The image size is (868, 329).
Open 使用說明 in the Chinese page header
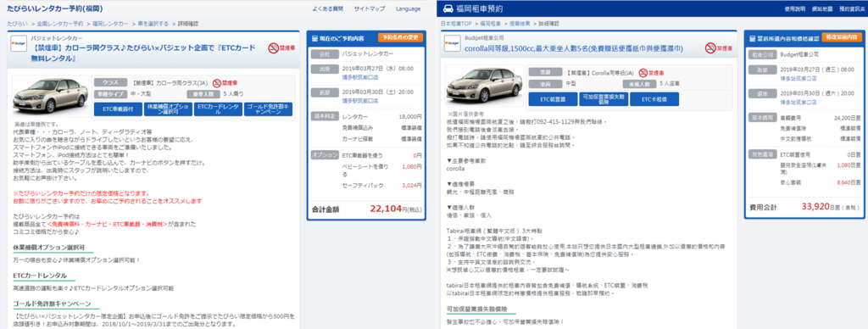click(794, 8)
